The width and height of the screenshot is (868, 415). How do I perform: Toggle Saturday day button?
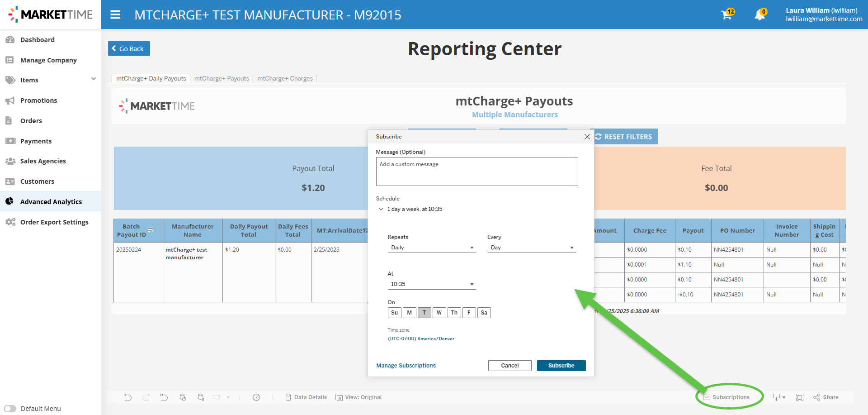pyautogui.click(x=484, y=313)
